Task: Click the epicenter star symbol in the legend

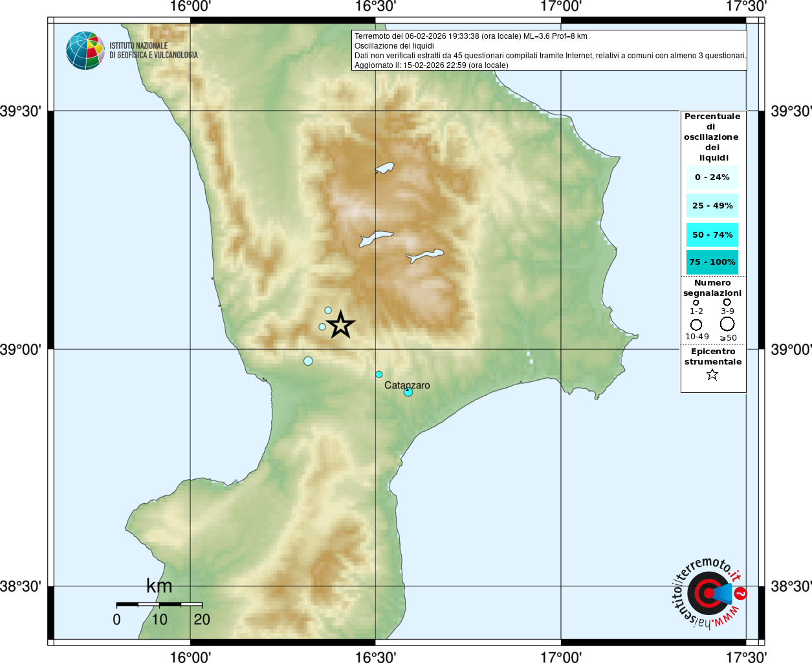Action: (712, 374)
